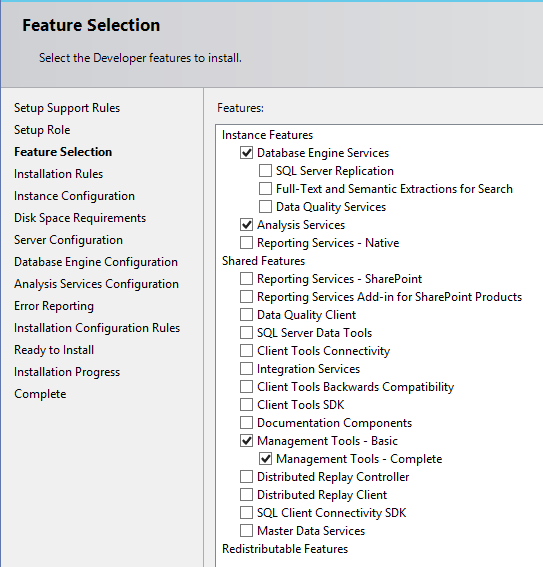Click the Setup Role step

(42, 130)
